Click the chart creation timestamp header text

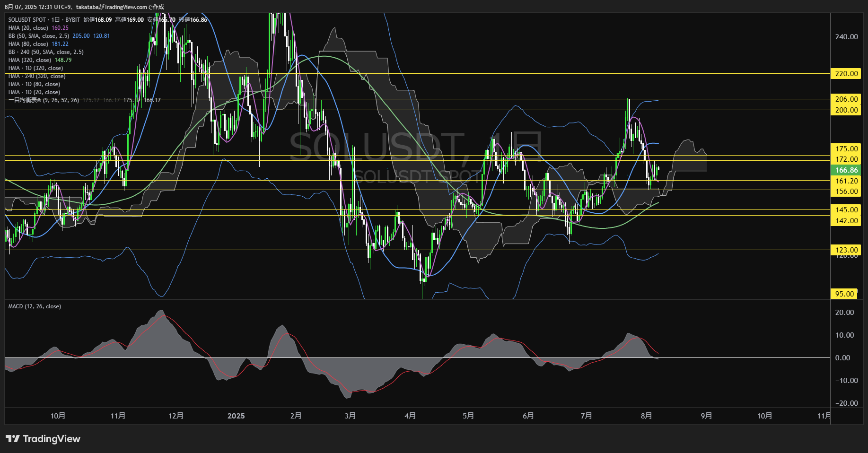click(84, 7)
